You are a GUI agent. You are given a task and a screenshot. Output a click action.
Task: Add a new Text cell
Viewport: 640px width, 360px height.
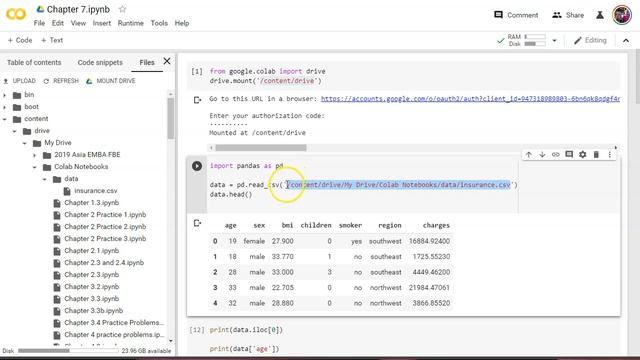[x=52, y=40]
